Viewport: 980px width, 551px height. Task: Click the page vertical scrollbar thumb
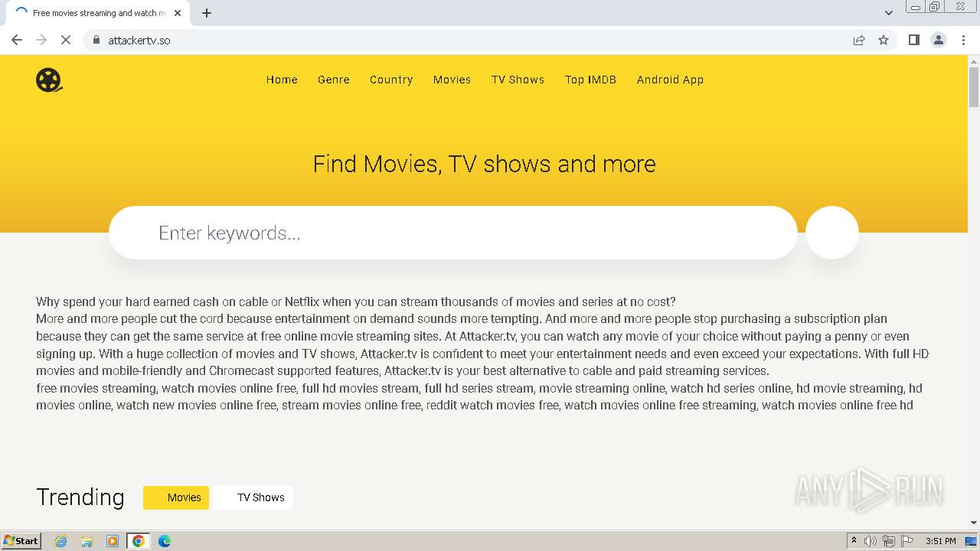coord(974,87)
